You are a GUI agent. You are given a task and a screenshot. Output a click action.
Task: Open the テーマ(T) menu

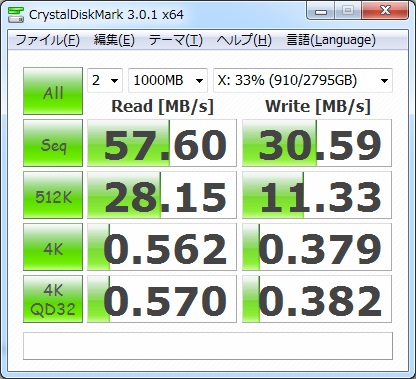[175, 40]
